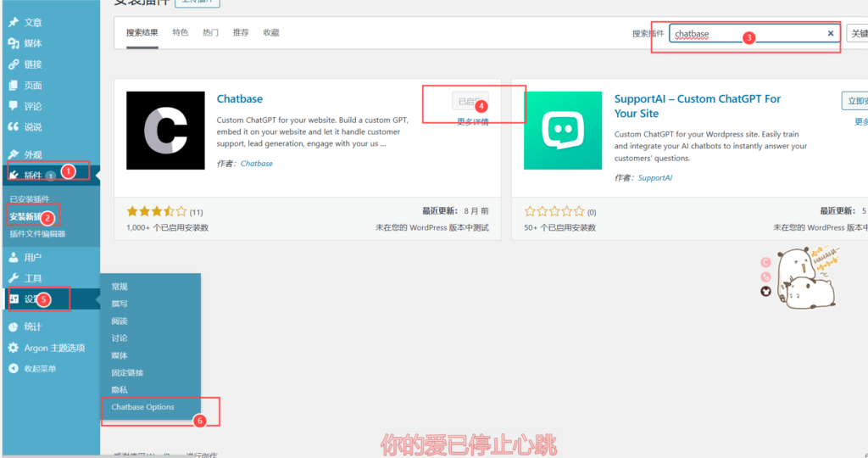Click the person icon beside 用户
Image resolution: width=868 pixels, height=458 pixels.
coord(14,257)
